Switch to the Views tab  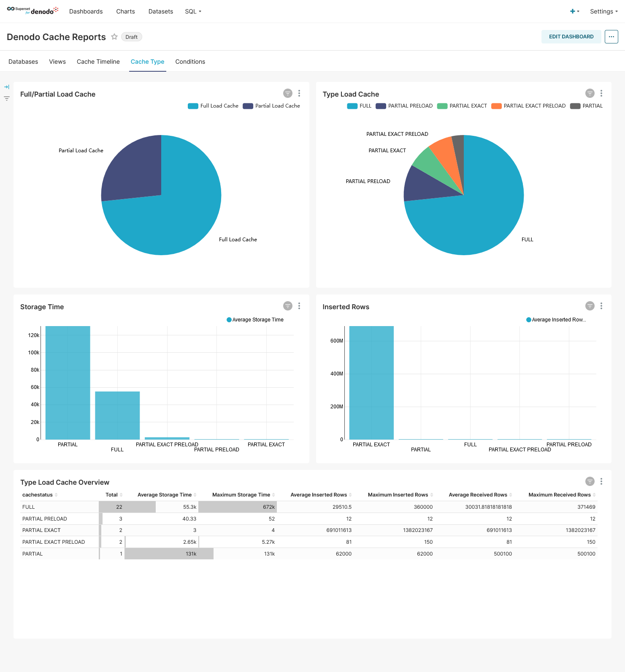[x=57, y=62]
